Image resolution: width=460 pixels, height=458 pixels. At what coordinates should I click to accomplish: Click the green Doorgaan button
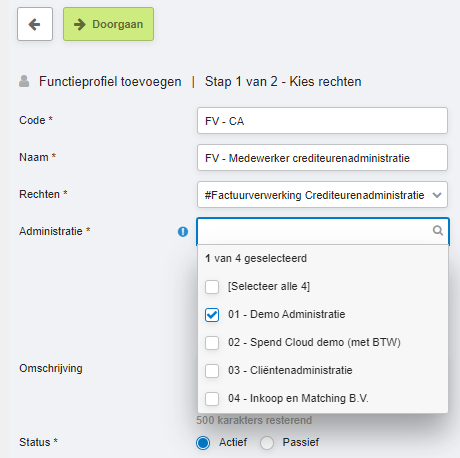tap(108, 24)
